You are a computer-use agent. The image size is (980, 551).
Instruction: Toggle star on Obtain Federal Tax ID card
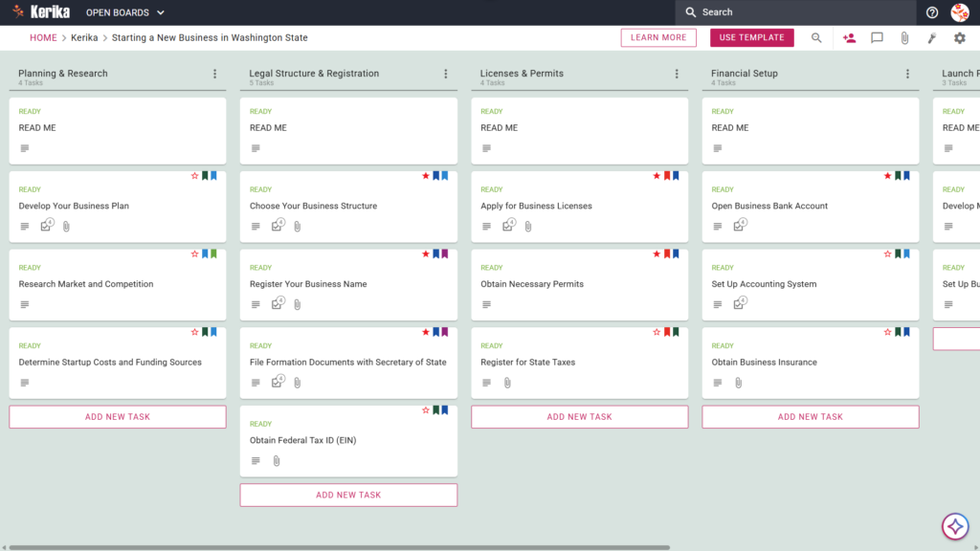tap(426, 409)
